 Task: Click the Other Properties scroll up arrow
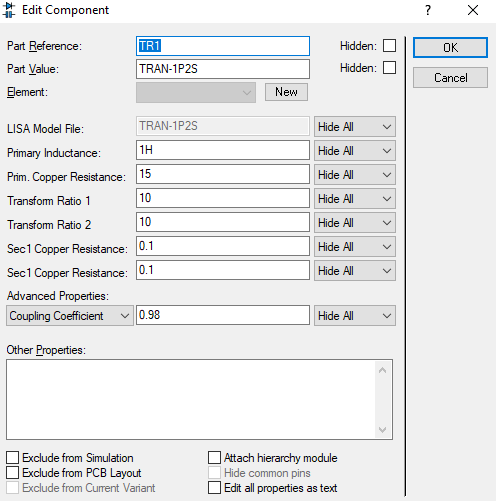pyautogui.click(x=382, y=370)
